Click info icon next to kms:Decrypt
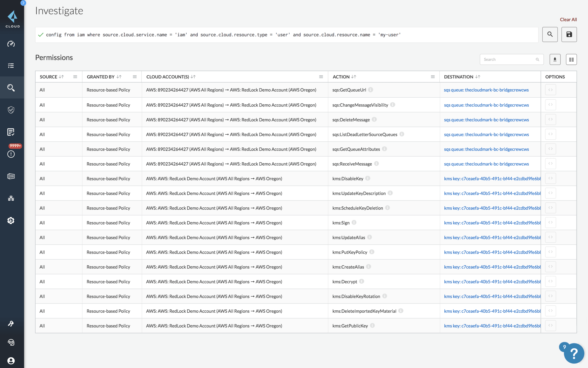Screen dimensions: 588x368 361,281
